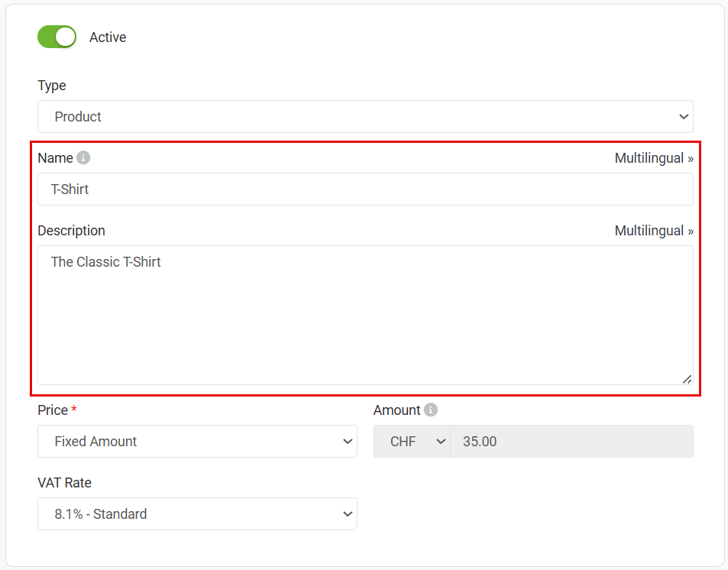Click the info icon next to Amount

(x=431, y=410)
